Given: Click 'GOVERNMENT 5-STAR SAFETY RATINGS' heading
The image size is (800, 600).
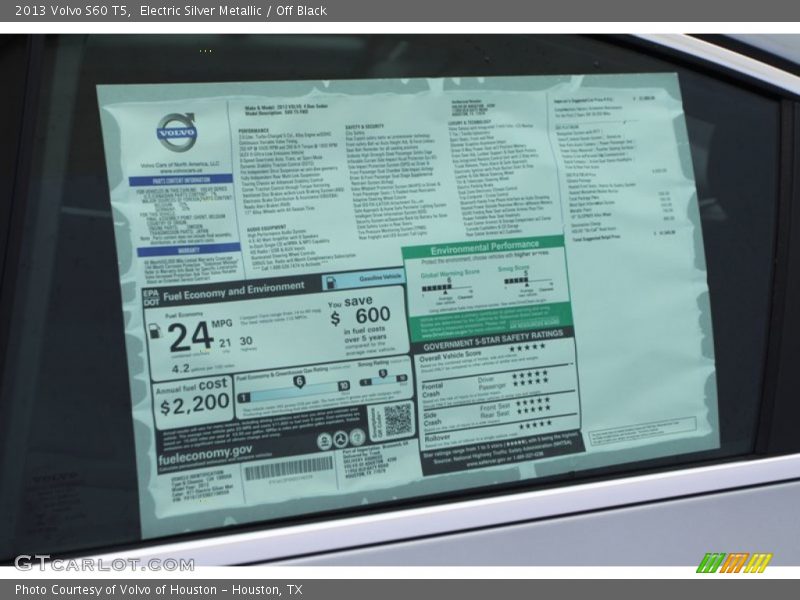Looking at the screenshot, I should coord(493,340).
